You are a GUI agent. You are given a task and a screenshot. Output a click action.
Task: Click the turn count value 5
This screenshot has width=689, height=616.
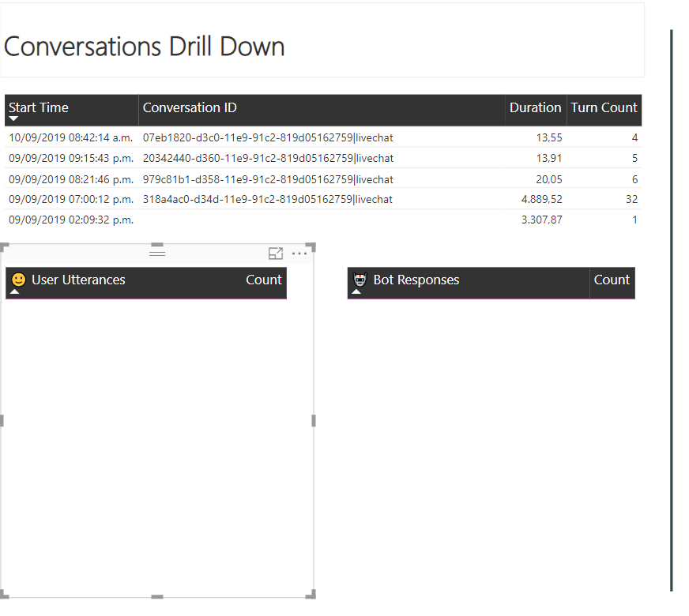(x=634, y=158)
